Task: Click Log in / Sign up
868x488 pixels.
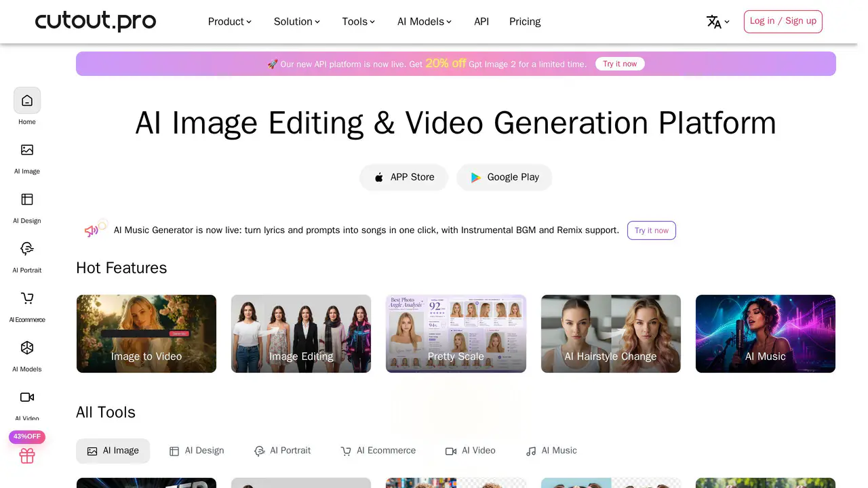Action: pos(783,21)
